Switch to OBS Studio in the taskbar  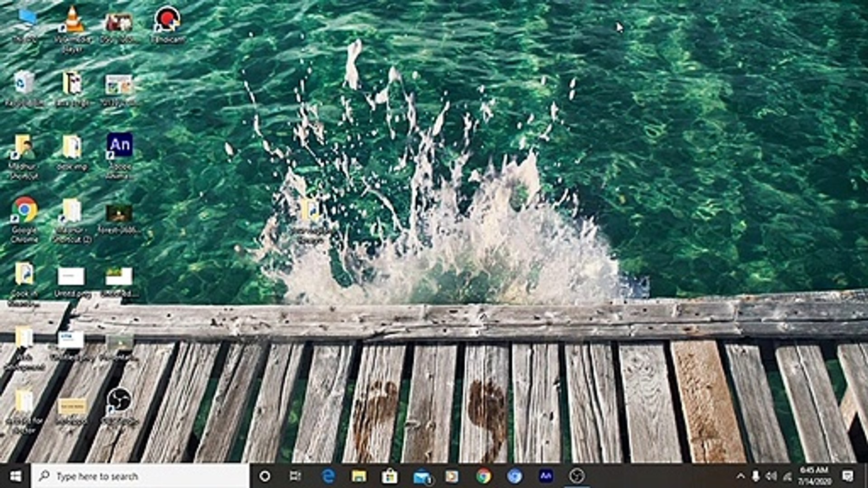(x=577, y=476)
